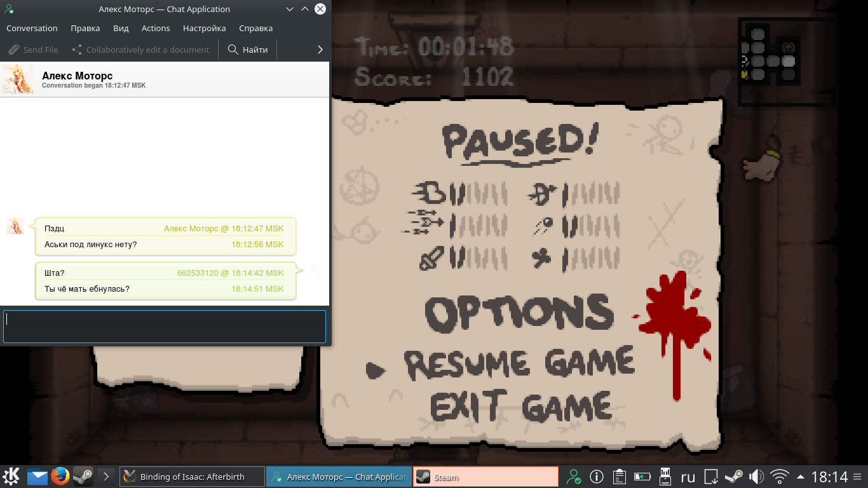Click the Найти search button
The height and width of the screenshot is (488, 868).
pos(248,50)
